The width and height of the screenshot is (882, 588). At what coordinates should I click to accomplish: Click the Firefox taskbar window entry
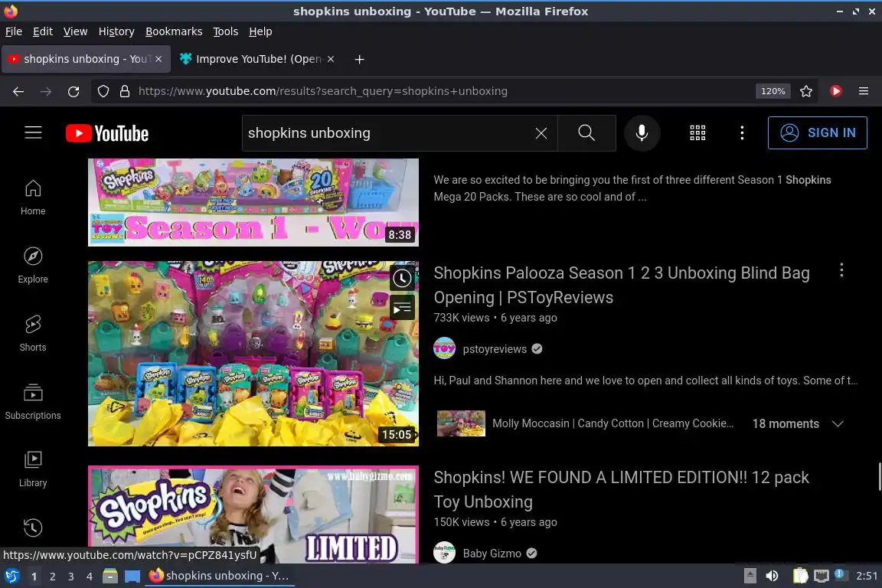[220, 576]
